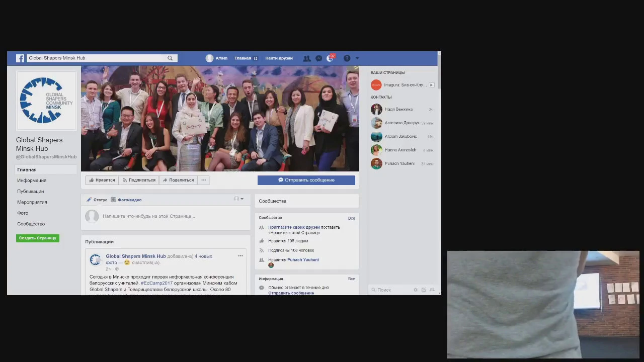Select Публикации tab in page sidebar

30,192
